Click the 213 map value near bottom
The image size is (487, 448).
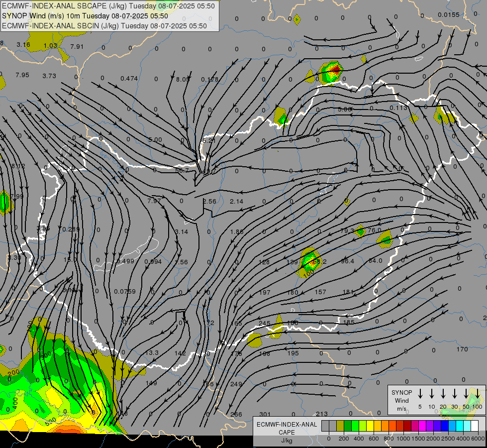(x=322, y=414)
